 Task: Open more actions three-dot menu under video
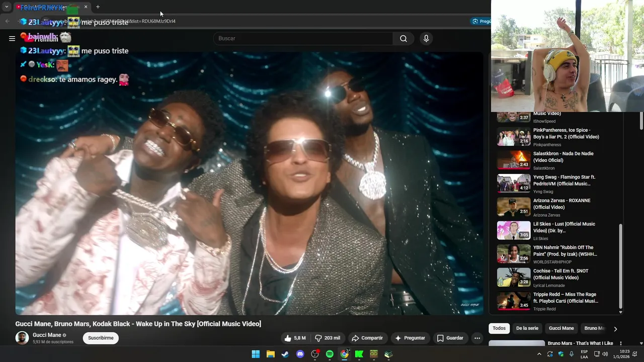click(x=477, y=338)
